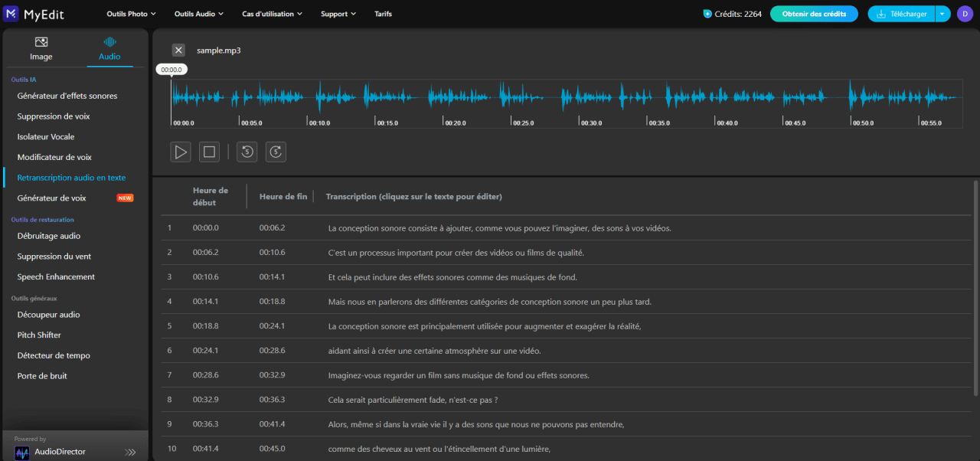Select Suppression de voix tool
The width and height of the screenshot is (980, 461).
54,116
